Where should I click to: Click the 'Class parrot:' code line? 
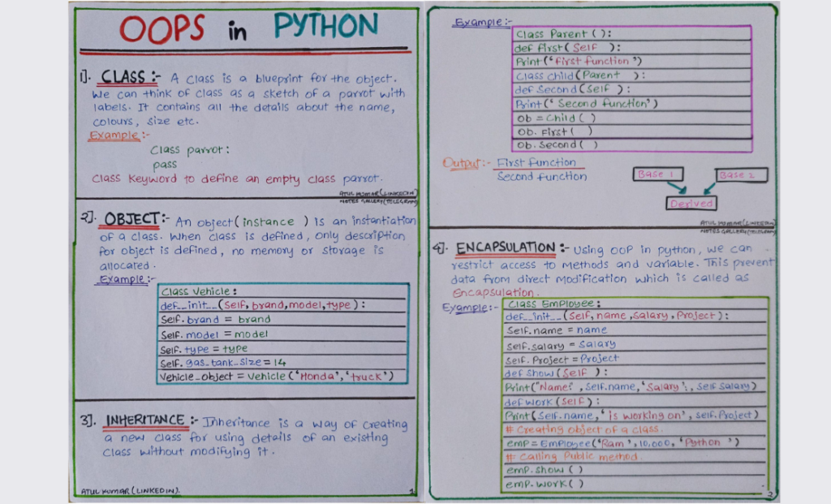point(190,150)
